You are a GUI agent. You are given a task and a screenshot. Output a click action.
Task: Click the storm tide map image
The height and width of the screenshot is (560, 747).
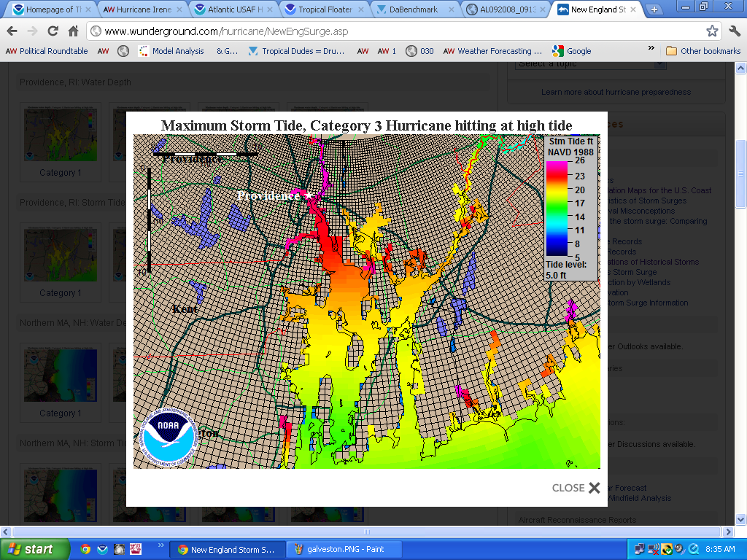[366, 301]
